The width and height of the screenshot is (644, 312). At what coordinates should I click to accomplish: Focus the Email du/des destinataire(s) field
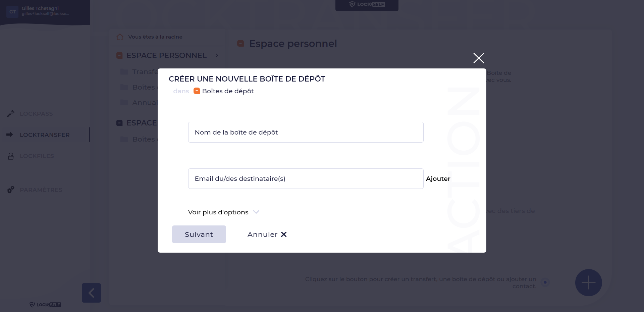point(306,178)
